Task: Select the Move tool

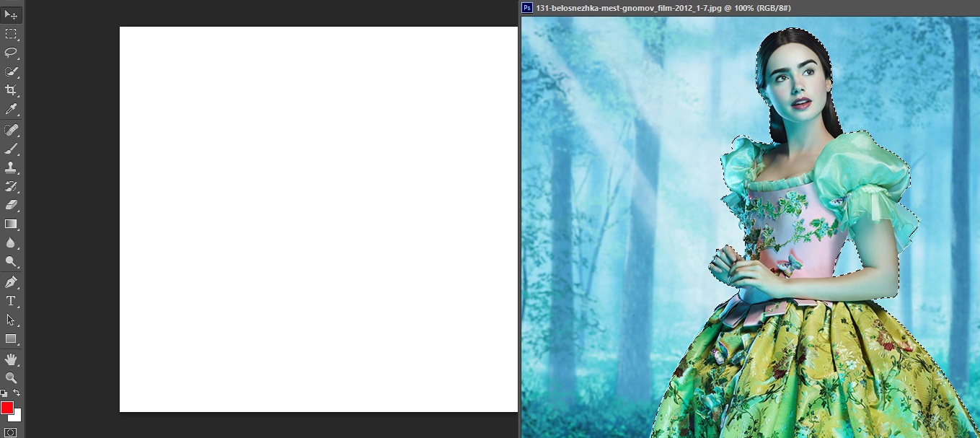Action: [x=11, y=15]
